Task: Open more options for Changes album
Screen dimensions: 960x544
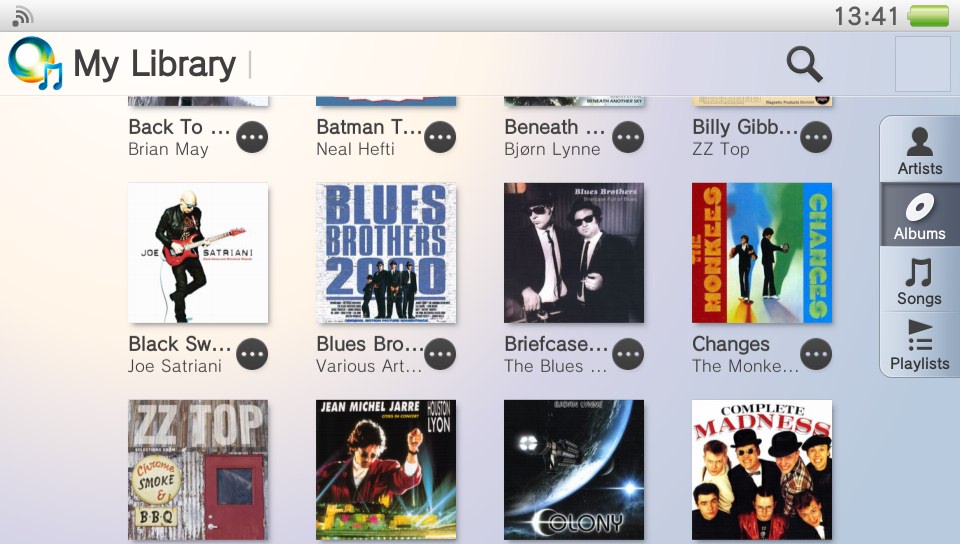Action: 816,354
